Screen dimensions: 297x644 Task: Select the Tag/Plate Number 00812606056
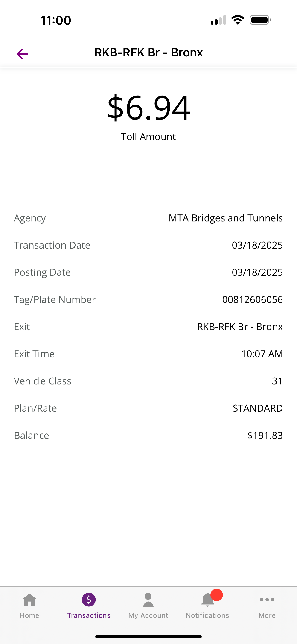252,299
